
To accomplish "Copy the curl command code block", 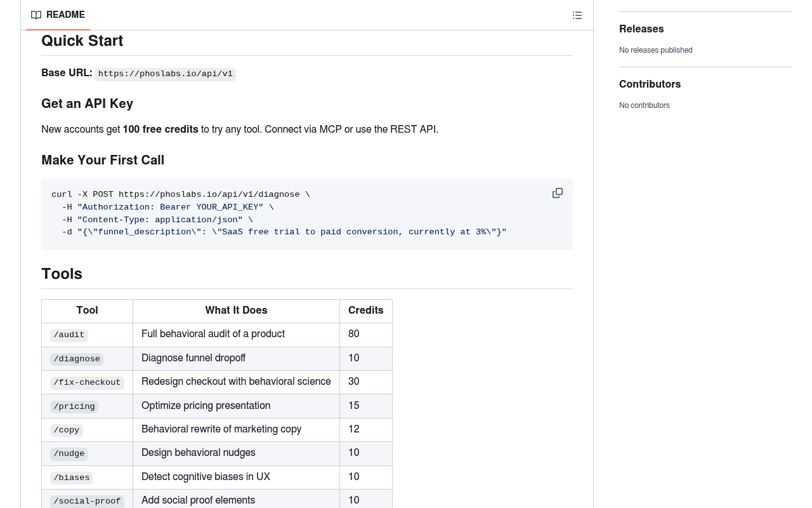I will coord(558,193).
